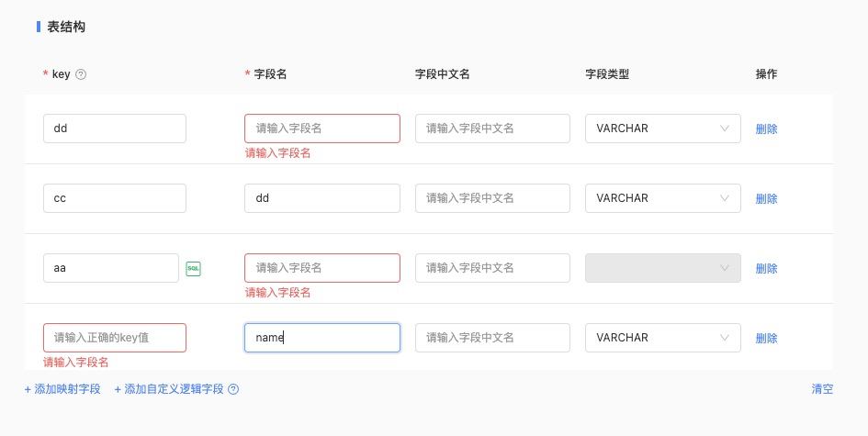
Task: Focus the empty 字段名 input in aa row
Action: (x=321, y=268)
